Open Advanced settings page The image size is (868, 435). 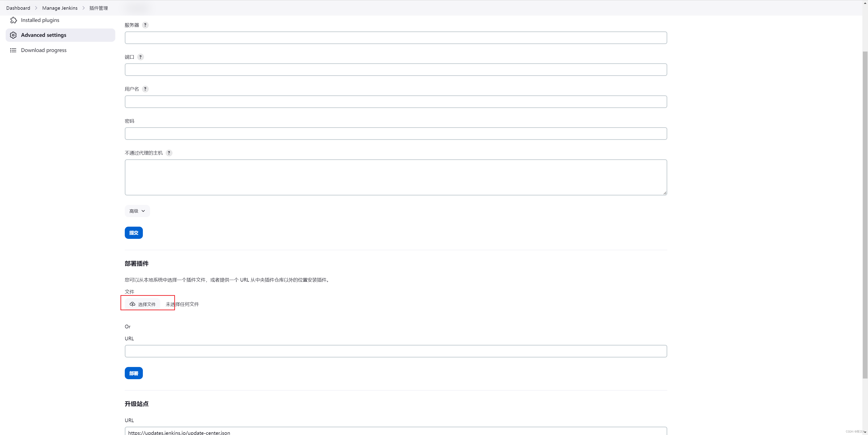[x=60, y=35]
